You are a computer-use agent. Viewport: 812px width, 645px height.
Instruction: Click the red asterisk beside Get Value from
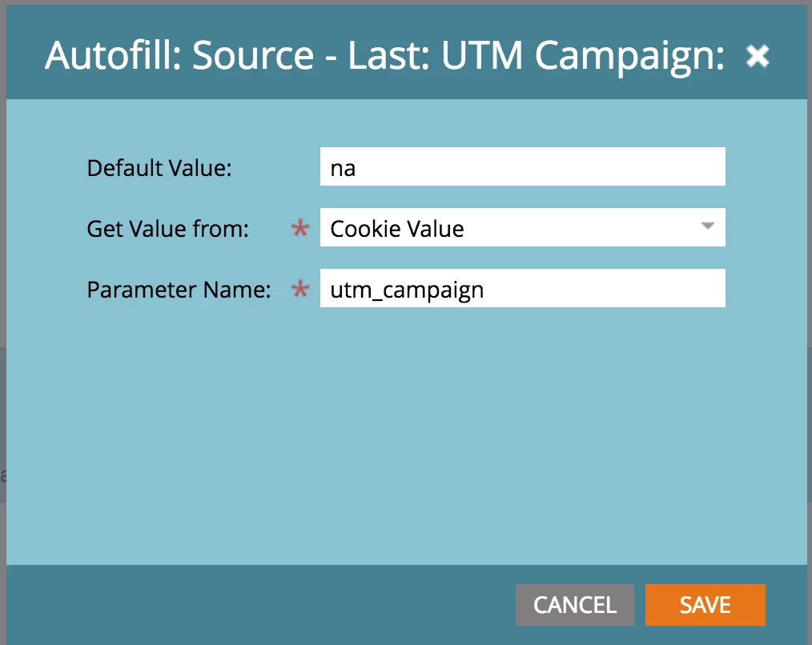coord(299,228)
